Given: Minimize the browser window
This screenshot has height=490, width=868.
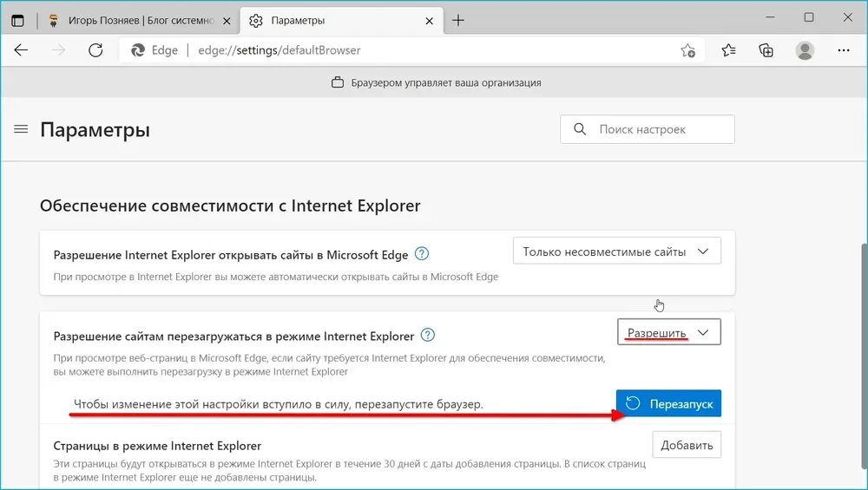Looking at the screenshot, I should (770, 17).
